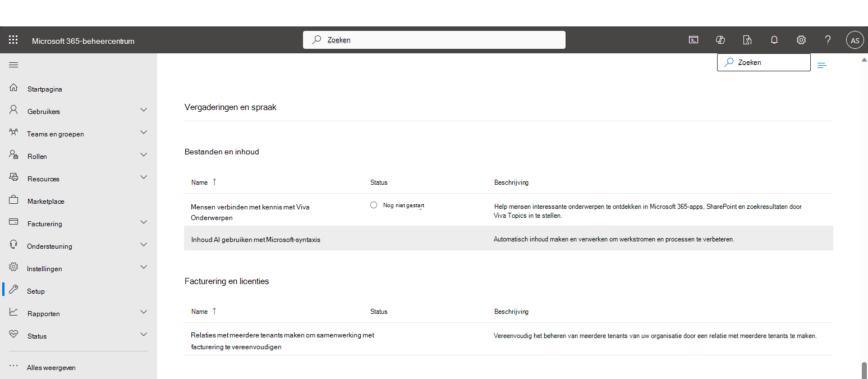868x379 pixels.
Task: Expand the Status chevron in navigation
Action: coord(144,335)
